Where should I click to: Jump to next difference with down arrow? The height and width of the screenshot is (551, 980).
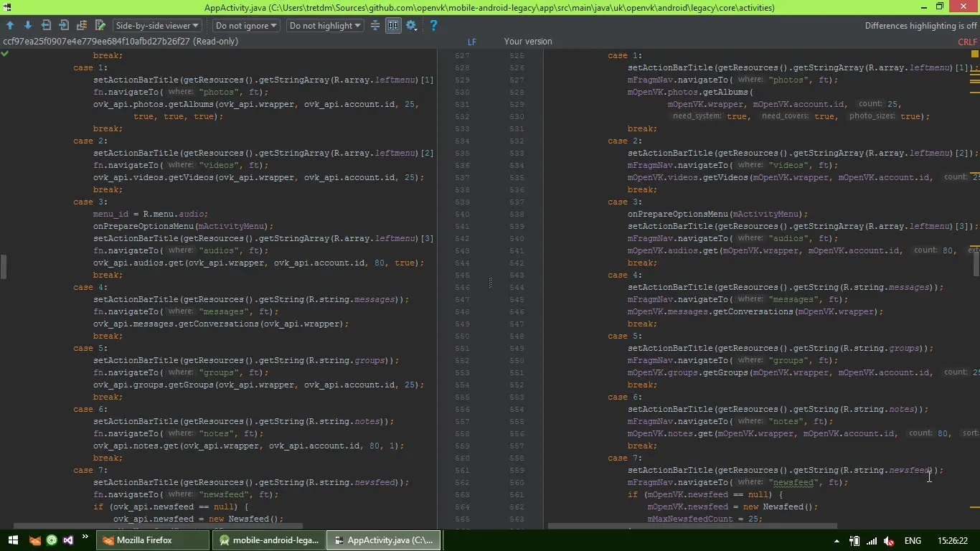coord(28,26)
